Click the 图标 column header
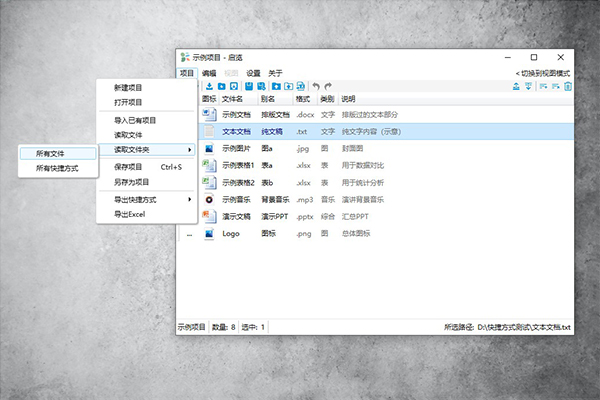 (209, 99)
